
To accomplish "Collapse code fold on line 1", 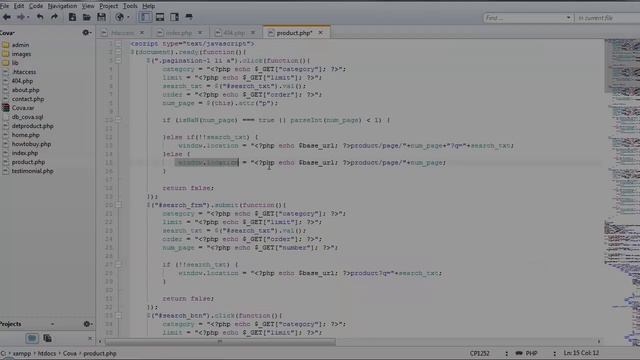I will tap(118, 44).
